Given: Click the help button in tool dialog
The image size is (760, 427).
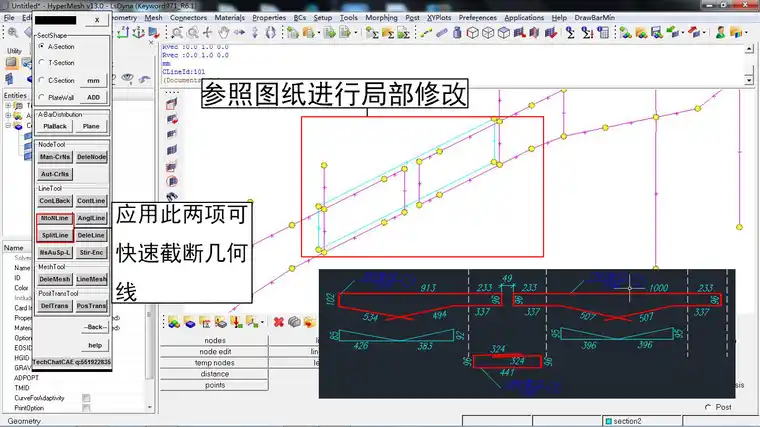Looking at the screenshot, I should click(95, 346).
